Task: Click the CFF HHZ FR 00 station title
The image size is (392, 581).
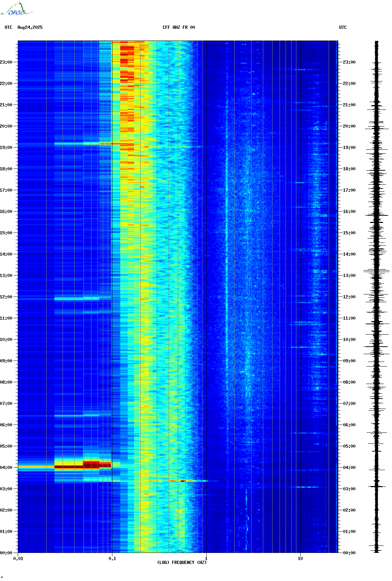Action: click(179, 27)
